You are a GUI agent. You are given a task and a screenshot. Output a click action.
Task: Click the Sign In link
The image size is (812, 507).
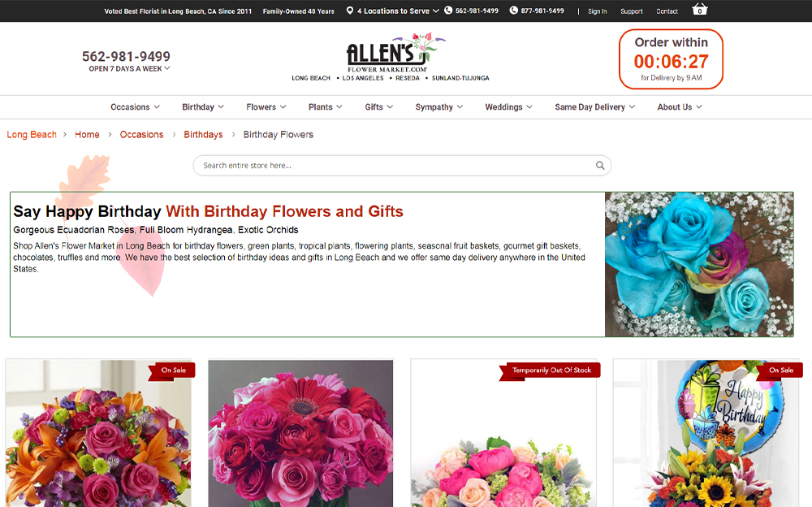(597, 11)
